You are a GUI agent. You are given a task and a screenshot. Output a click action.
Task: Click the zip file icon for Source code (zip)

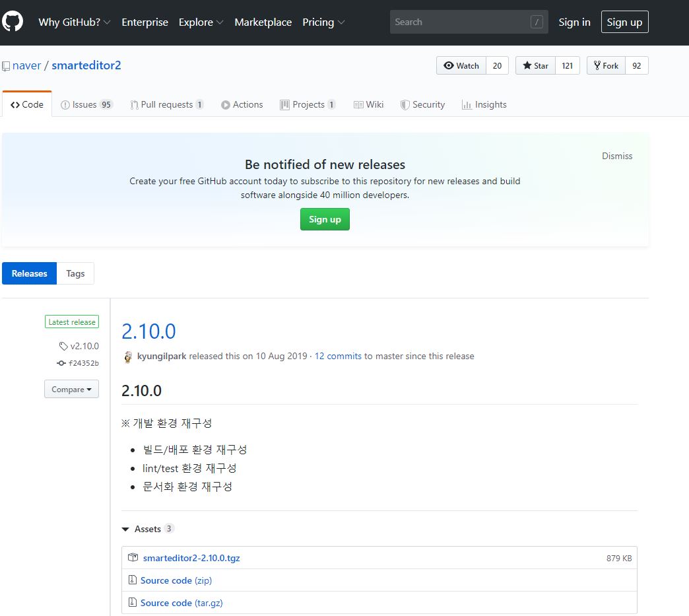click(132, 580)
